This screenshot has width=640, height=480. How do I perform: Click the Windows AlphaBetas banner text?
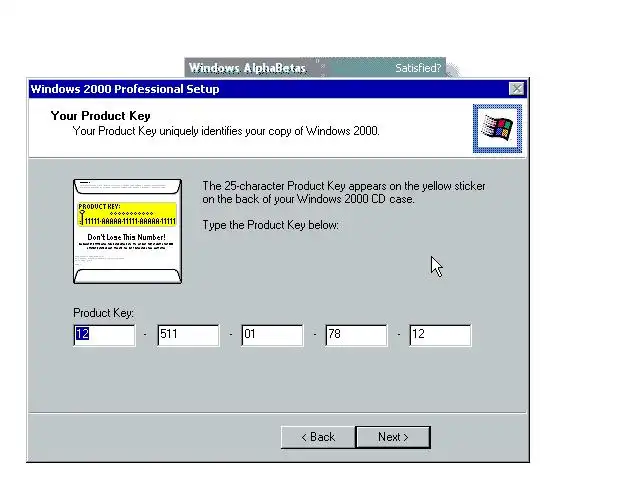(247, 68)
